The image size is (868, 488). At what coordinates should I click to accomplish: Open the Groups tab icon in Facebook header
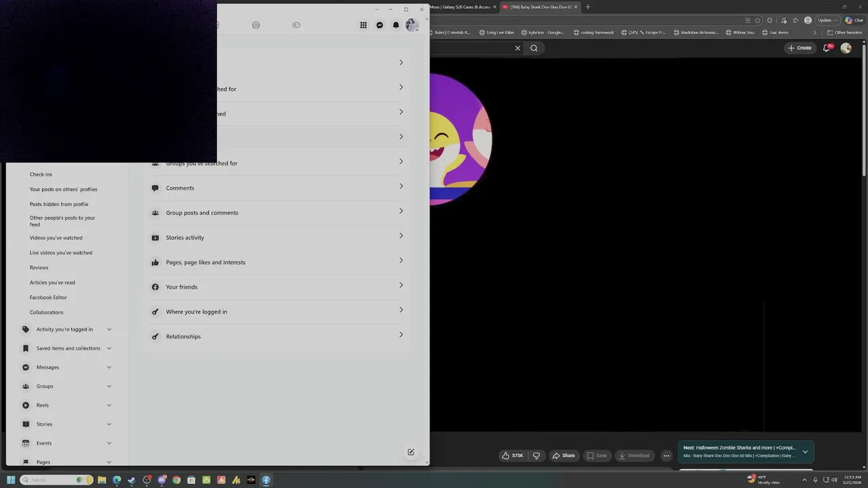256,25
